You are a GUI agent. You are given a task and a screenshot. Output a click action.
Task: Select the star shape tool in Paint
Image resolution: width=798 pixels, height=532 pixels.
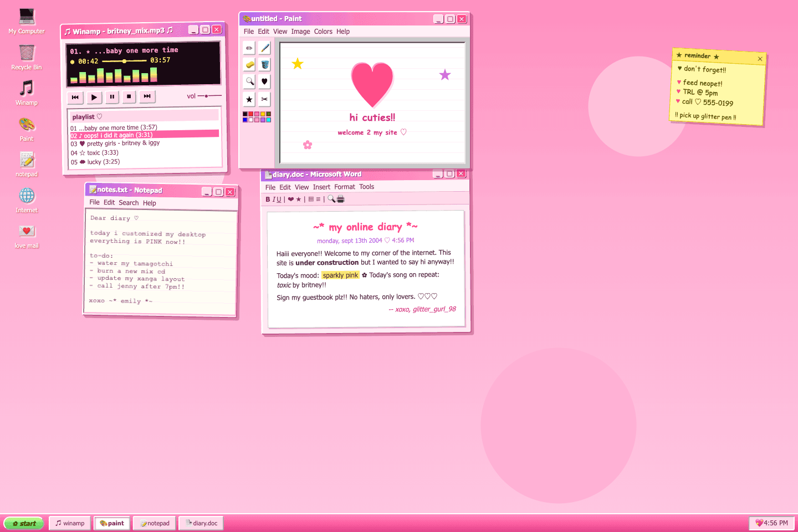[x=249, y=99]
